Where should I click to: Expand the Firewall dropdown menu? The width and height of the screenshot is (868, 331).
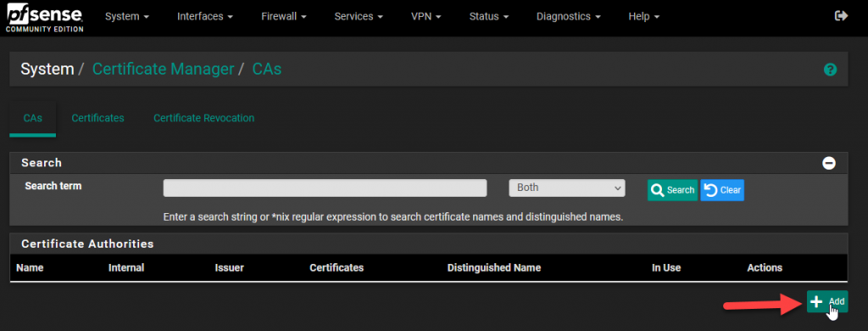(x=284, y=17)
